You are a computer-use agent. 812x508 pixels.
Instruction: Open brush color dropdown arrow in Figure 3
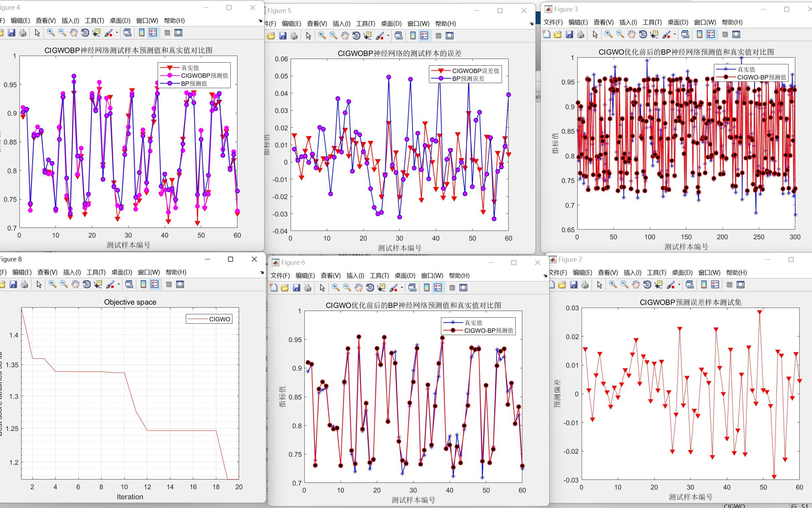[x=674, y=34]
